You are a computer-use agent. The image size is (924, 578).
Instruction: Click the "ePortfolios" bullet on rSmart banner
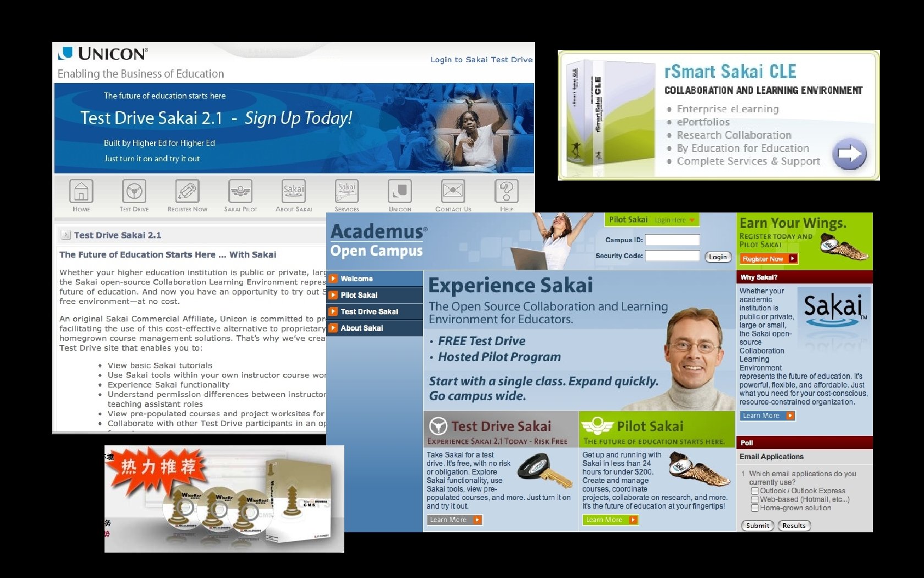click(x=703, y=122)
